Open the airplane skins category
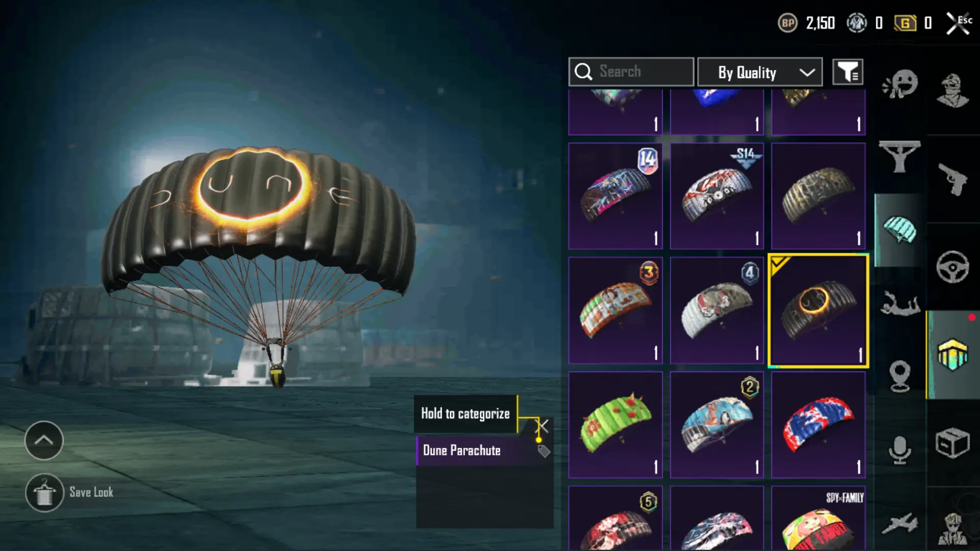Viewport: 980px width, 551px height. tap(900, 524)
